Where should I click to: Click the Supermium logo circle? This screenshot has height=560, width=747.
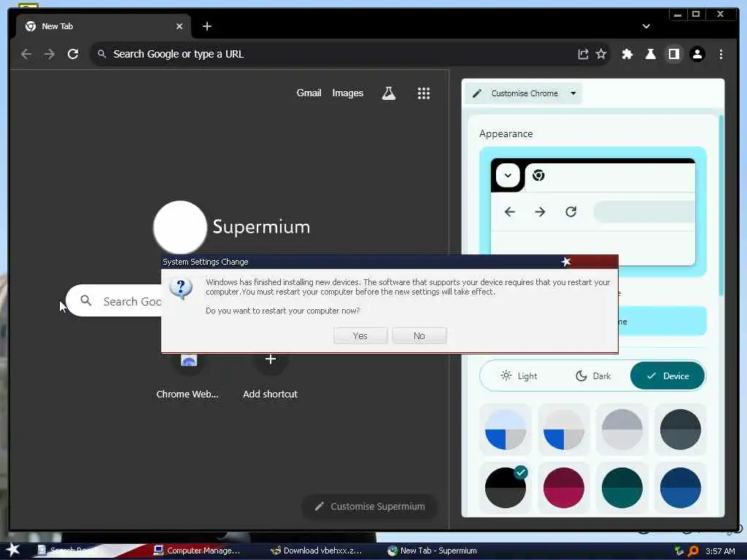point(180,227)
